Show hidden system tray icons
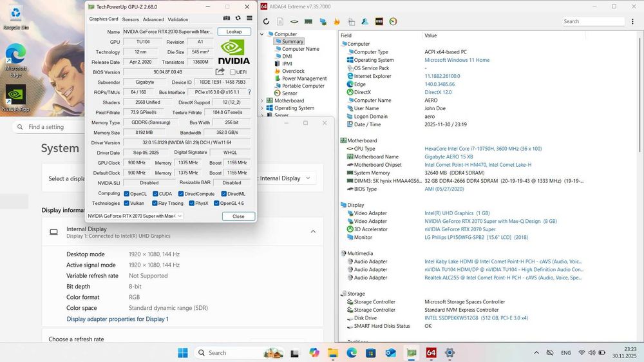Image resolution: width=644 pixels, height=362 pixels. coord(536,352)
